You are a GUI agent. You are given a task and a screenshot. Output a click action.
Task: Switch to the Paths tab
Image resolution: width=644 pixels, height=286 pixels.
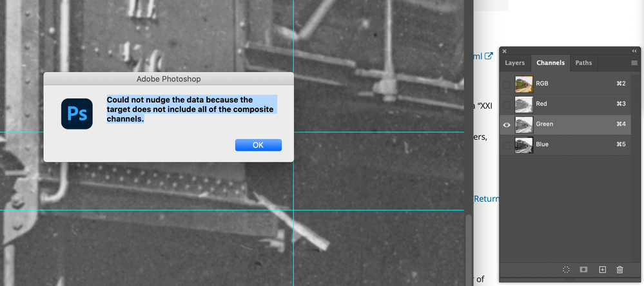pyautogui.click(x=583, y=62)
